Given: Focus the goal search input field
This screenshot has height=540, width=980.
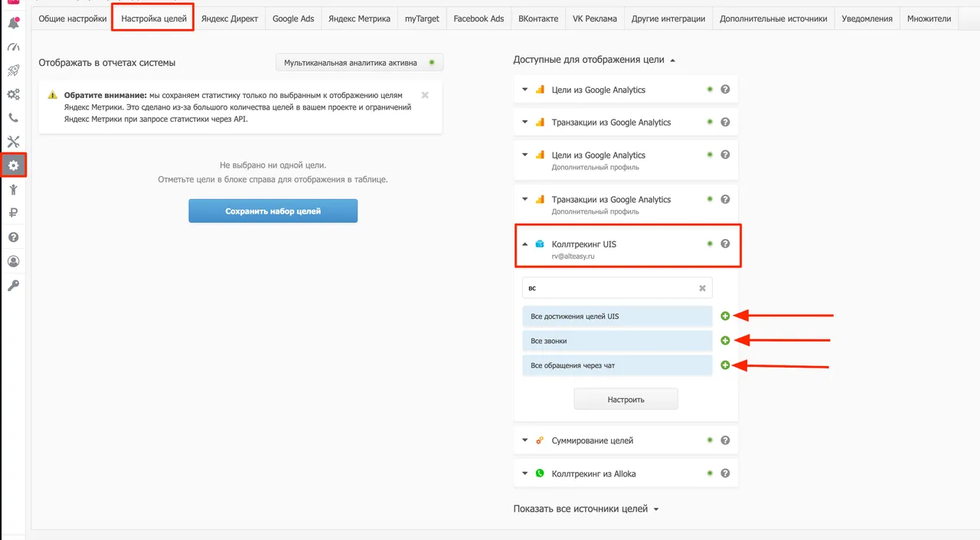Looking at the screenshot, I should (x=617, y=288).
